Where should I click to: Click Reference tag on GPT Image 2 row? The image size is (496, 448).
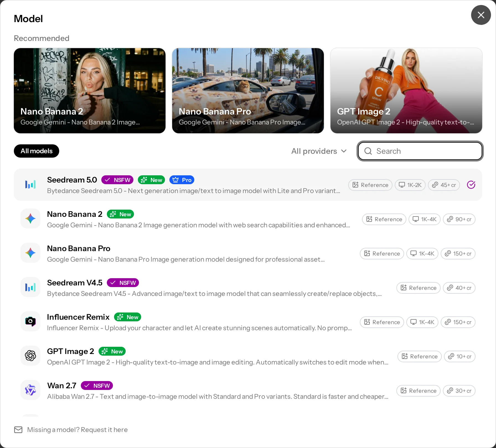coord(420,356)
